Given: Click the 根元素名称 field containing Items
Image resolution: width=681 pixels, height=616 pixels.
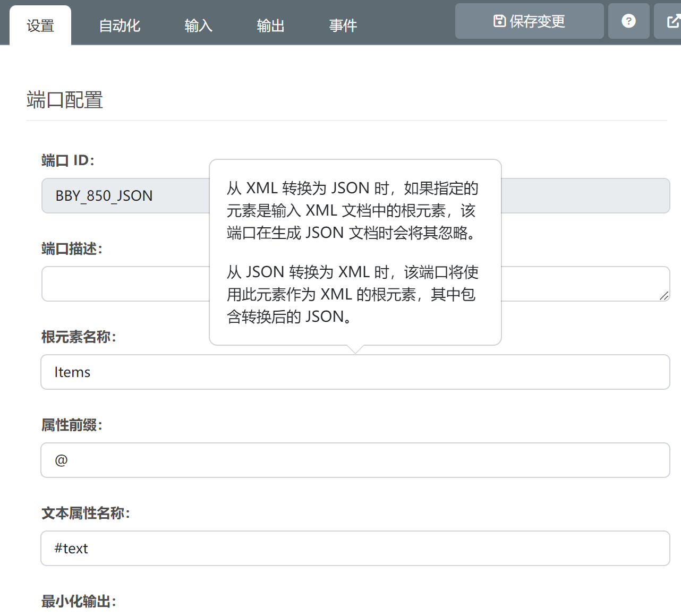Looking at the screenshot, I should click(x=355, y=372).
